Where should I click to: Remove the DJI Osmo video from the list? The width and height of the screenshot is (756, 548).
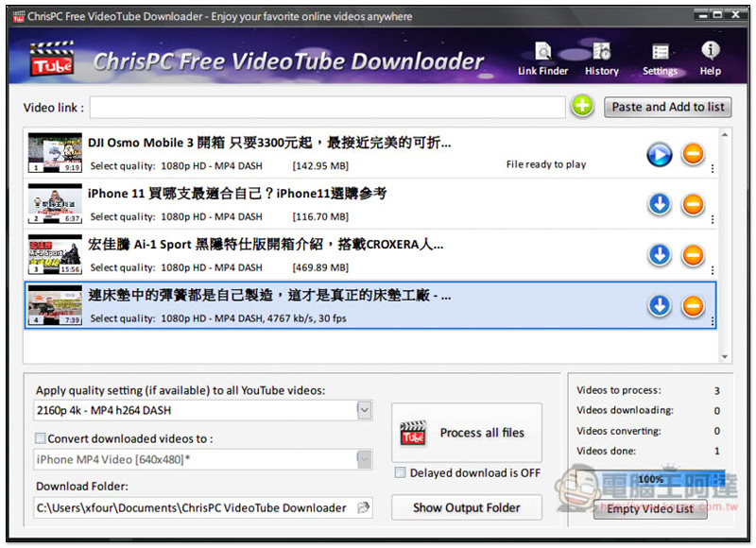point(693,155)
